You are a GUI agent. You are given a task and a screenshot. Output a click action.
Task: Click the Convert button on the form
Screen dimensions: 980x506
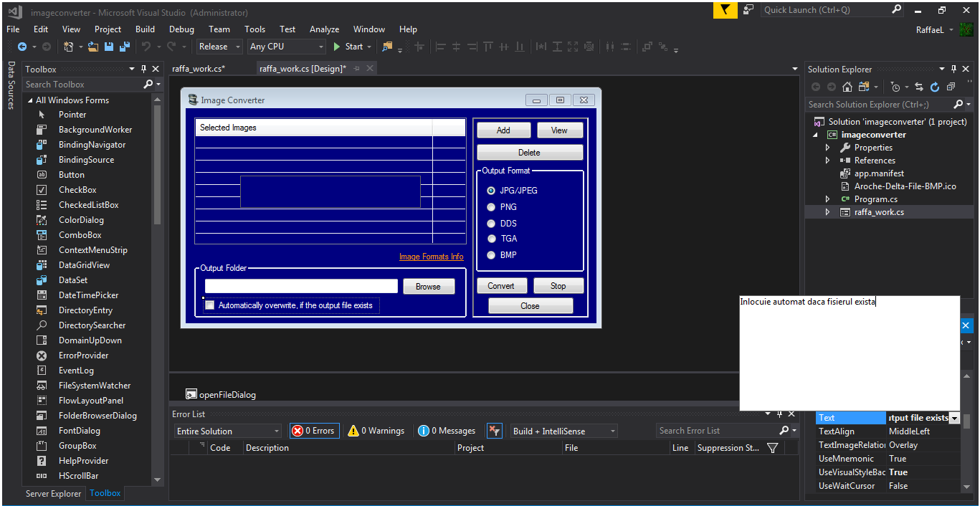tap(501, 286)
